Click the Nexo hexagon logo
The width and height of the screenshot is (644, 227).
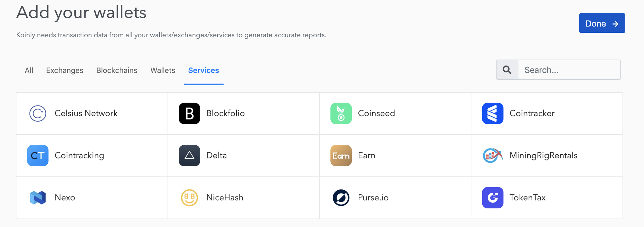coord(38,198)
